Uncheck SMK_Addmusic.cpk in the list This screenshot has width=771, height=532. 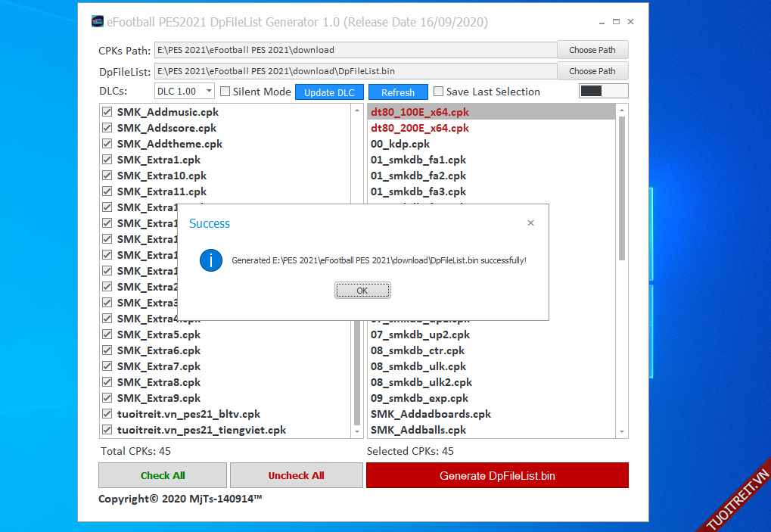107,112
